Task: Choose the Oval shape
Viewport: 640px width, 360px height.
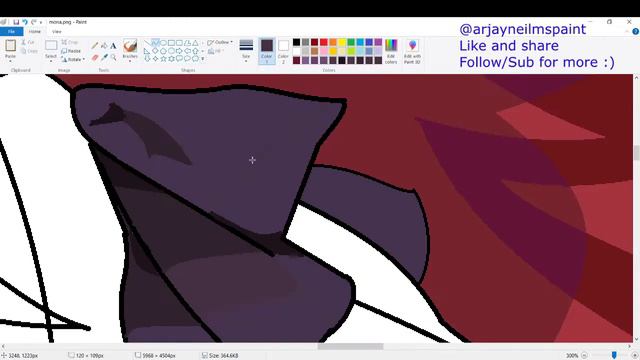Action: pyautogui.click(x=163, y=43)
